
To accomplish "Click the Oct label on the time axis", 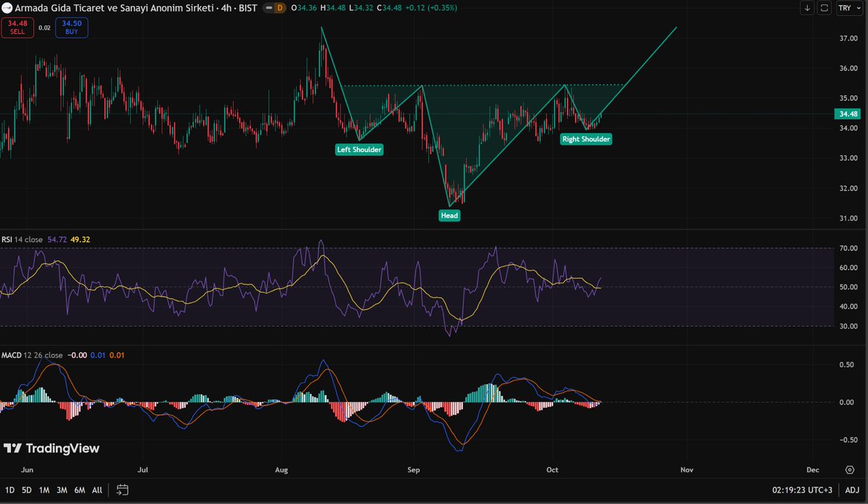I will tap(553, 469).
